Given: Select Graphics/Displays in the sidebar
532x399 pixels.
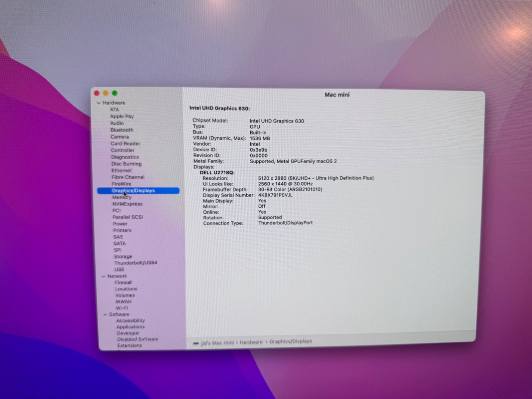Looking at the screenshot, I should pyautogui.click(x=133, y=191).
